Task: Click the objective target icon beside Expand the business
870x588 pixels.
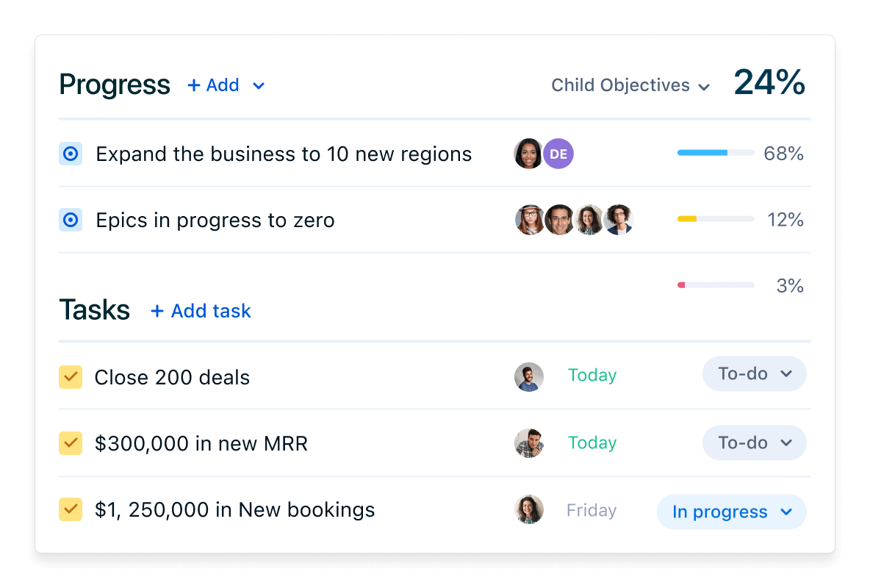Action: click(71, 154)
